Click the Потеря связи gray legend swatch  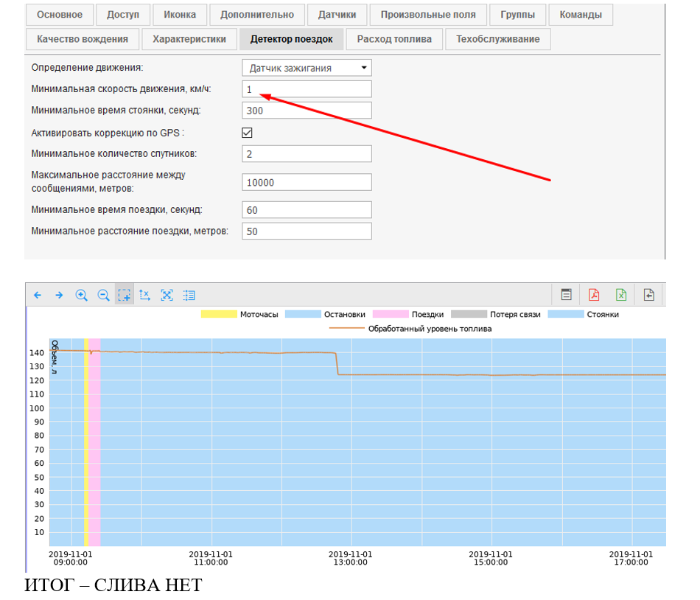[468, 314]
